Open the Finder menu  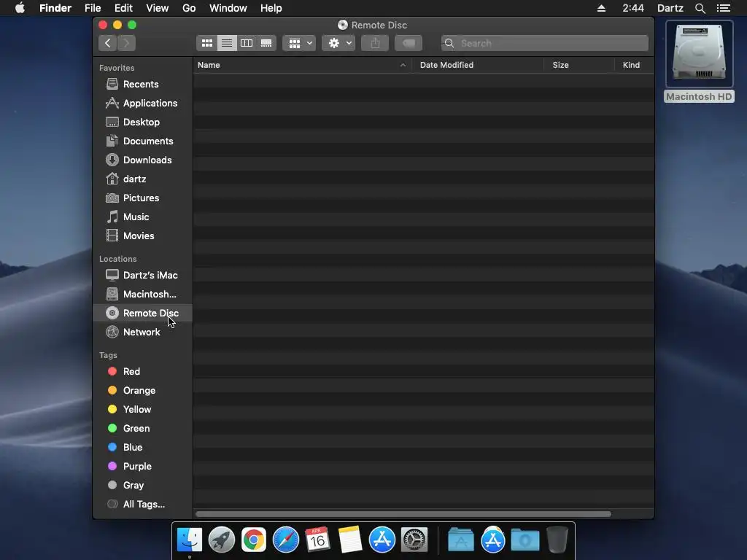tap(55, 8)
